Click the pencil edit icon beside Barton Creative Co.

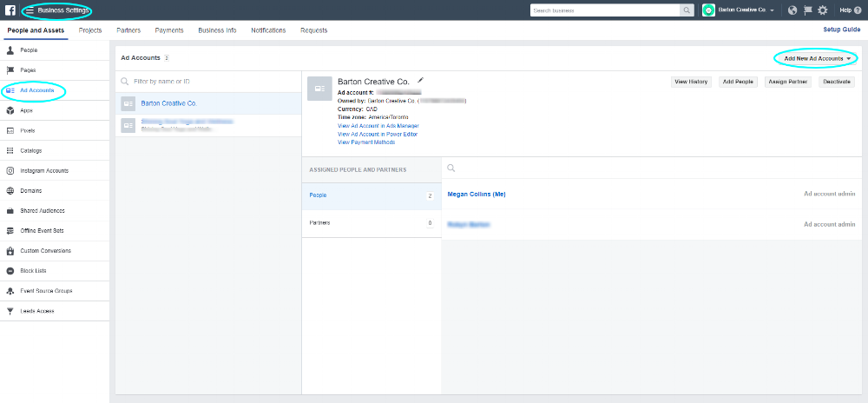pos(421,80)
